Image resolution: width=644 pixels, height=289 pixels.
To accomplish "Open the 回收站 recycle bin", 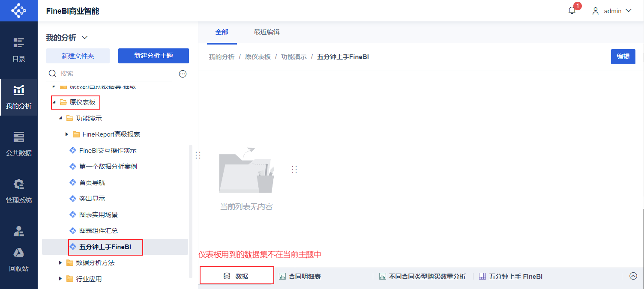I will point(19,260).
